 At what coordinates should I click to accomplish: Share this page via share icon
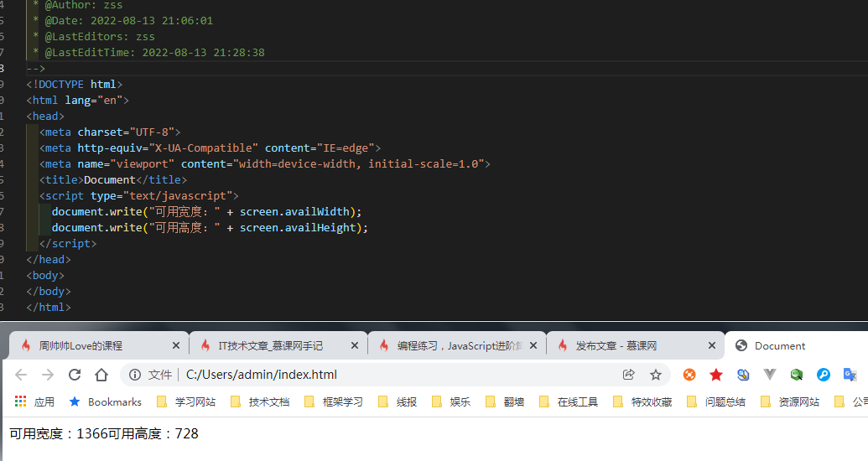click(628, 375)
